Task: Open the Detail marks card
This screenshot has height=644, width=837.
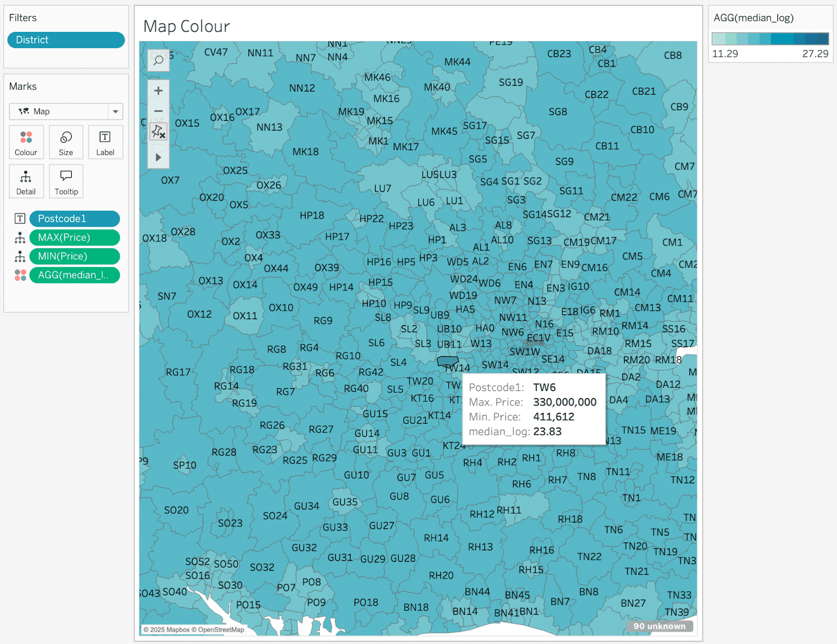Action: coord(26,182)
